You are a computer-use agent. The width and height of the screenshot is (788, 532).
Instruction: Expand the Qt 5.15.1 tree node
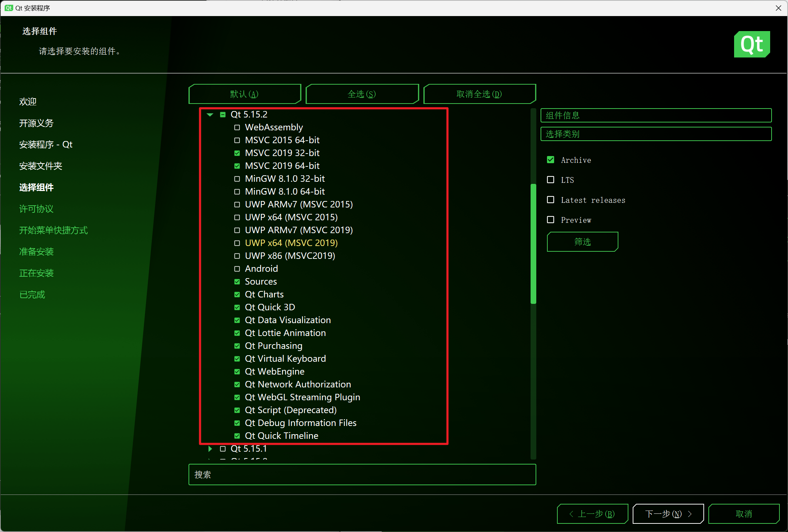[210, 449]
